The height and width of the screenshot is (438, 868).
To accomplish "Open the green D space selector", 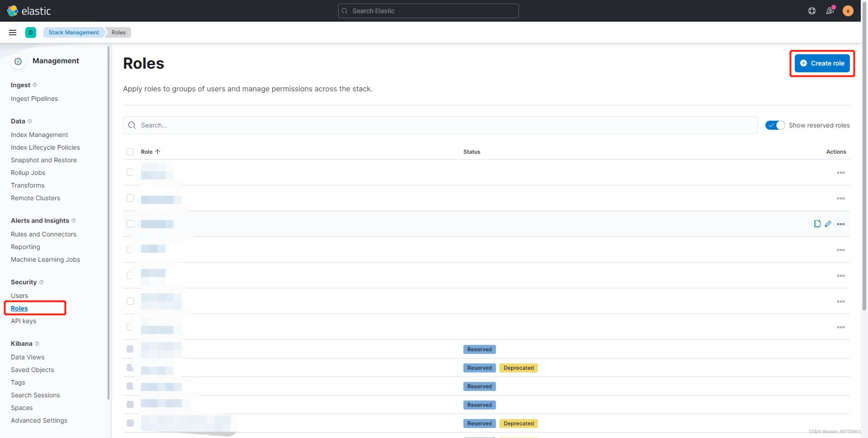I will [31, 33].
